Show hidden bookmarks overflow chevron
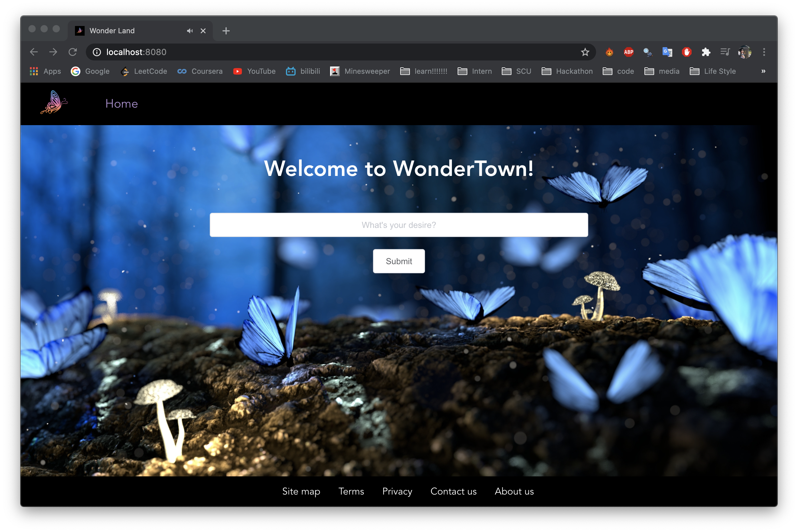The height and width of the screenshot is (532, 798). coord(763,71)
